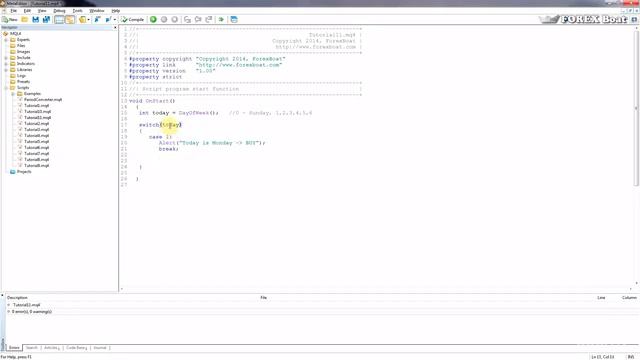Compile the script with the Compile button
The height and width of the screenshot is (360, 640).
click(x=133, y=20)
